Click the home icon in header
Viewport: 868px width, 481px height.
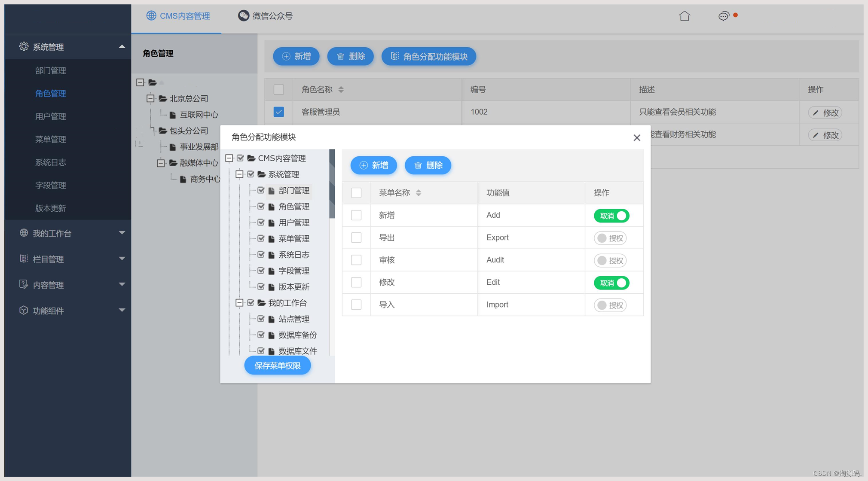tap(685, 16)
